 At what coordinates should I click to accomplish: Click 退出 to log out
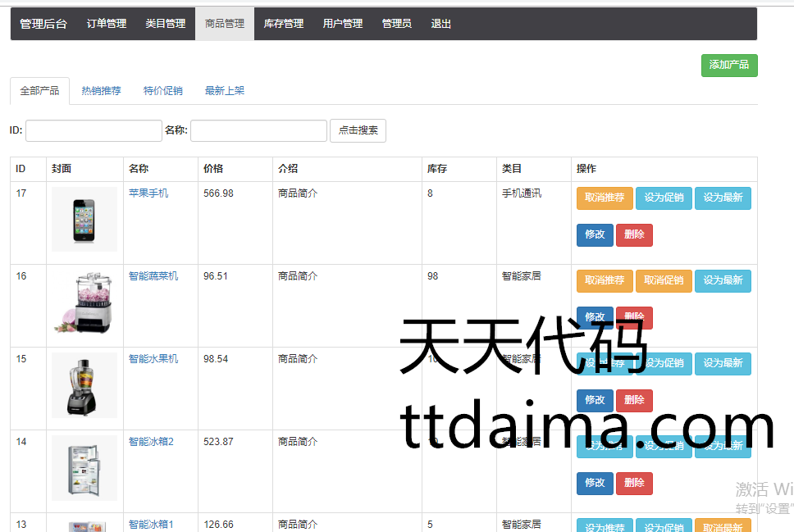[441, 24]
